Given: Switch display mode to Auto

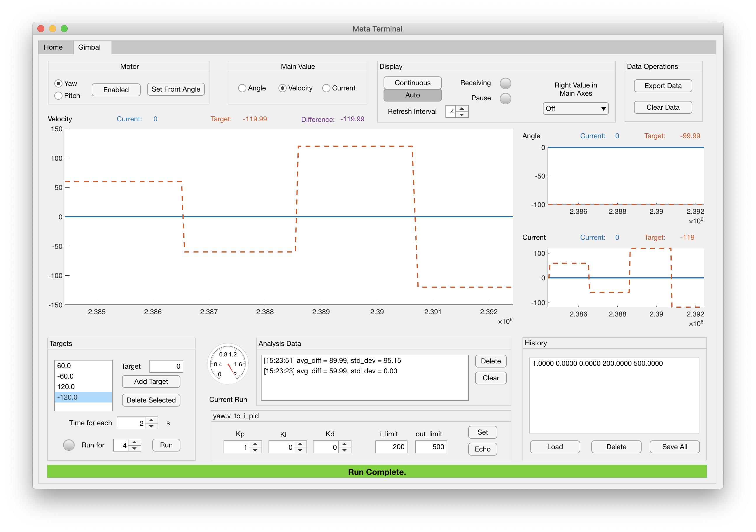Looking at the screenshot, I should (412, 95).
